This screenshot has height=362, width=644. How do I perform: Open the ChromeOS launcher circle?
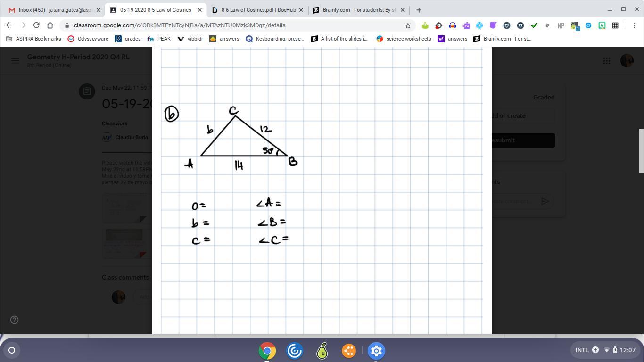click(12, 350)
